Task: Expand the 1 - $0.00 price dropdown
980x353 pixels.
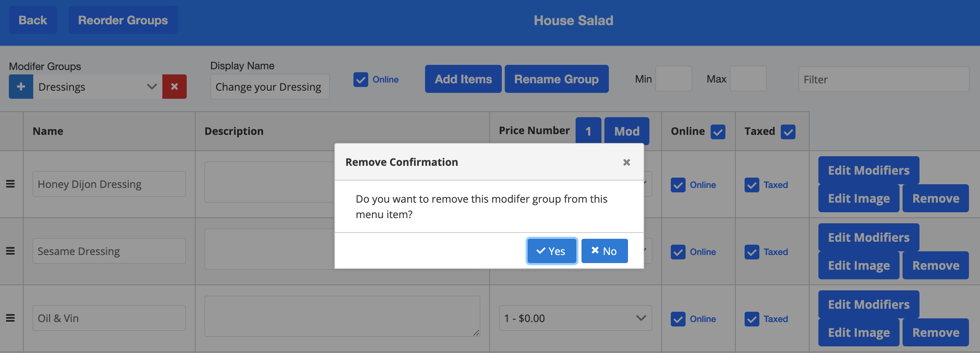Action: 575,318
